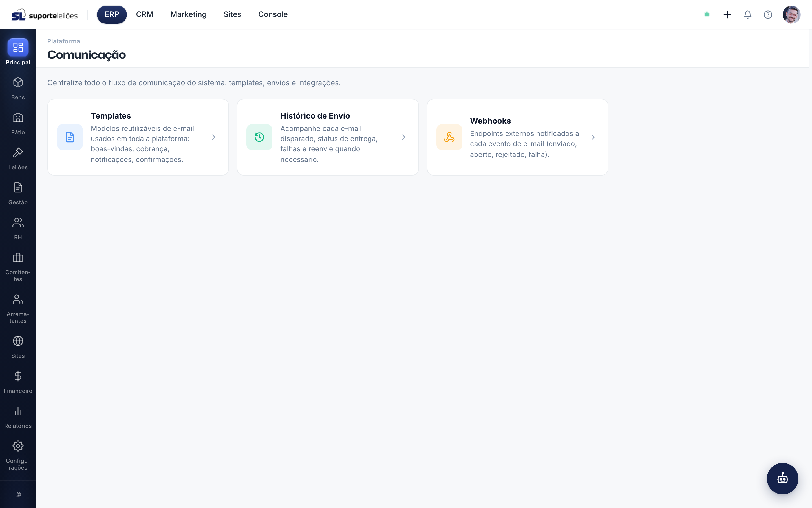Open Configurações gear icon
This screenshot has height=508, width=812.
pyautogui.click(x=18, y=446)
